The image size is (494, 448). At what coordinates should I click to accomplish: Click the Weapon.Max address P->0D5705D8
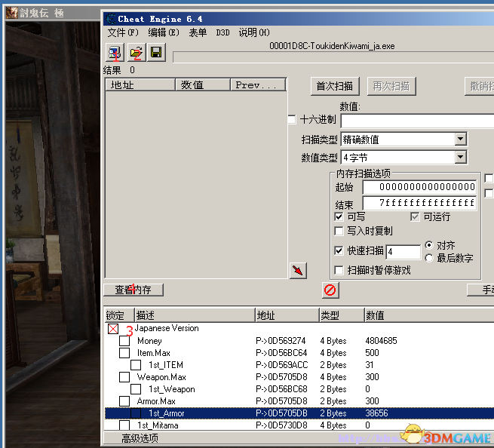point(281,377)
